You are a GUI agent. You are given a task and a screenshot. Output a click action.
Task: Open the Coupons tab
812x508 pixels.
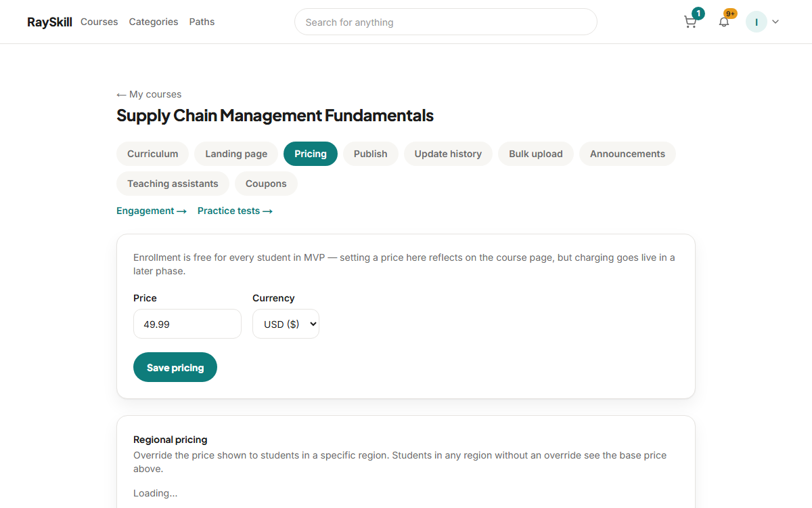pyautogui.click(x=266, y=184)
